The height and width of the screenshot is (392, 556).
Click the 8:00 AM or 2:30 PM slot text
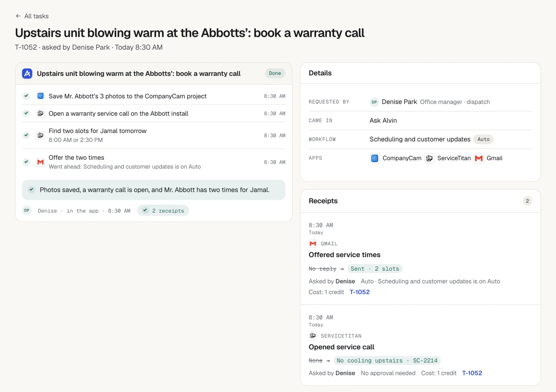pos(76,140)
